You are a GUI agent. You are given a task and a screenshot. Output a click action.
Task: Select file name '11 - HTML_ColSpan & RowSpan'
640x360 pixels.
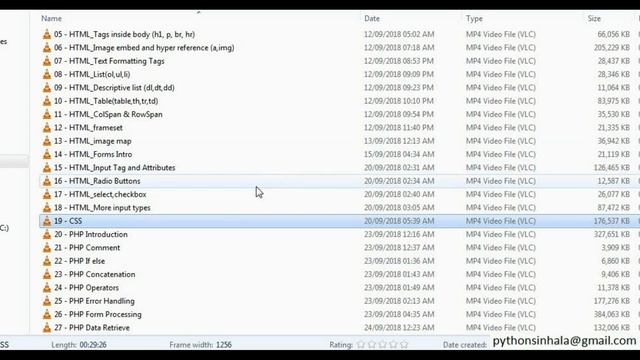coord(108,114)
